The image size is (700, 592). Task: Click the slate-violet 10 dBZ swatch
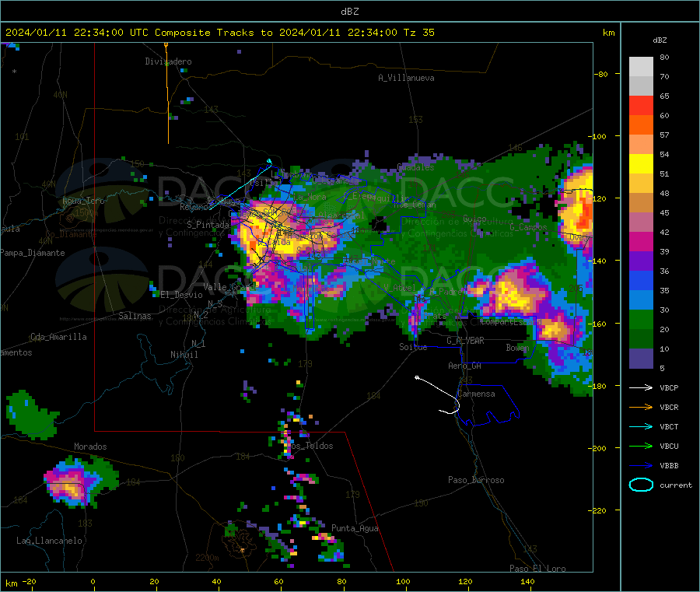tap(641, 358)
